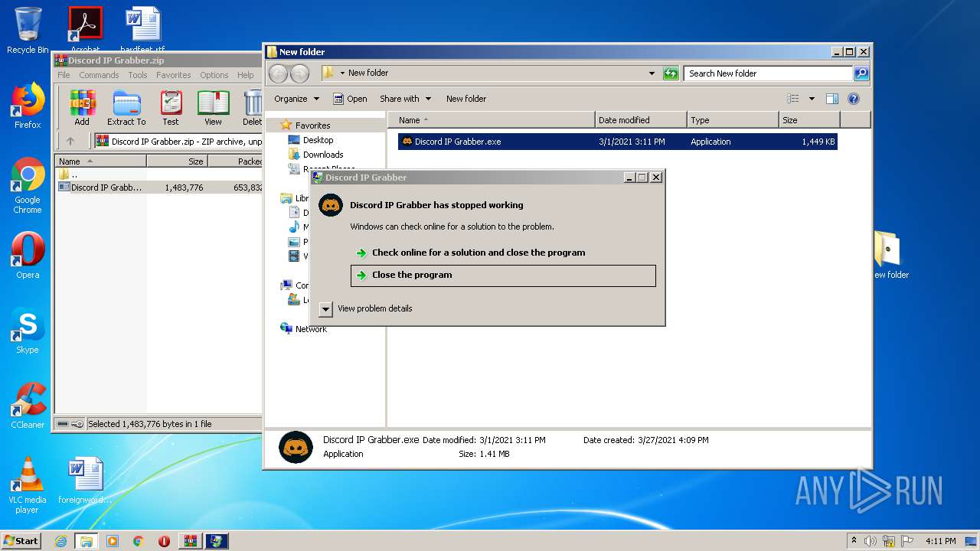Screen dimensions: 980x551
Task: Open Acrobat desktop shortcut
Action: [x=85, y=29]
